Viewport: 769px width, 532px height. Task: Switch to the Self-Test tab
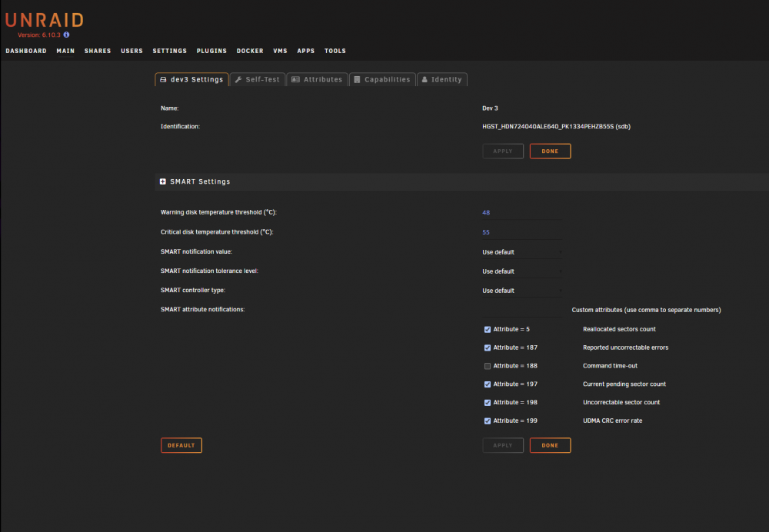(x=258, y=79)
